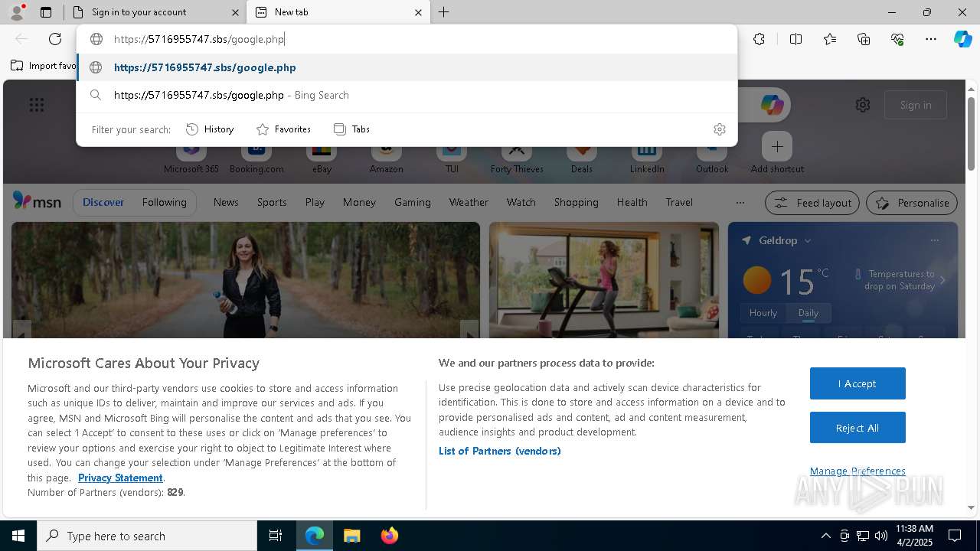Click the I Accept cookies button
The height and width of the screenshot is (551, 980).
tap(857, 383)
